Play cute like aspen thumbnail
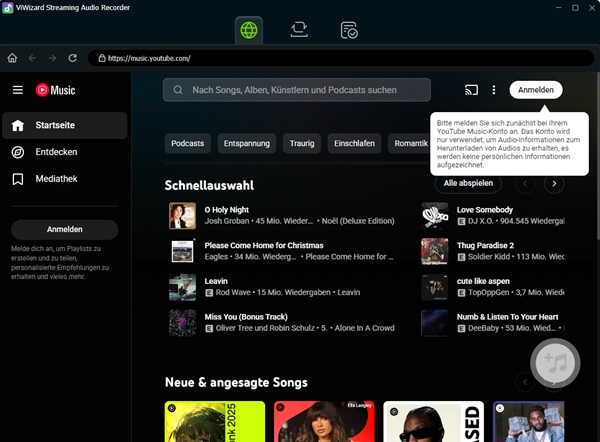The height and width of the screenshot is (442, 600). pos(434,287)
